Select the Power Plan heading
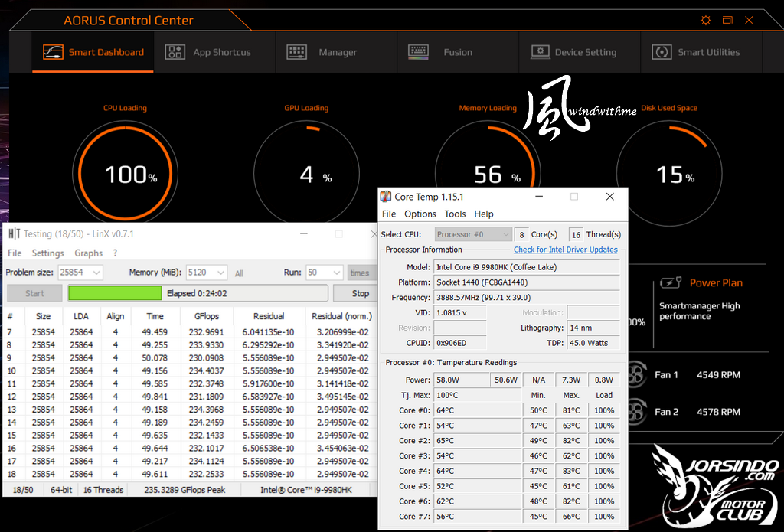Image resolution: width=784 pixels, height=532 pixels. pos(716,282)
